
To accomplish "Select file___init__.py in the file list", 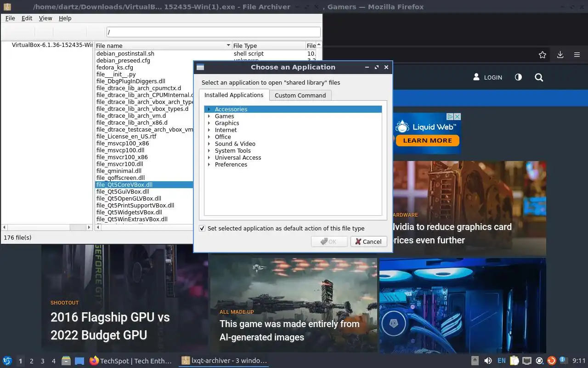I will pos(116,74).
